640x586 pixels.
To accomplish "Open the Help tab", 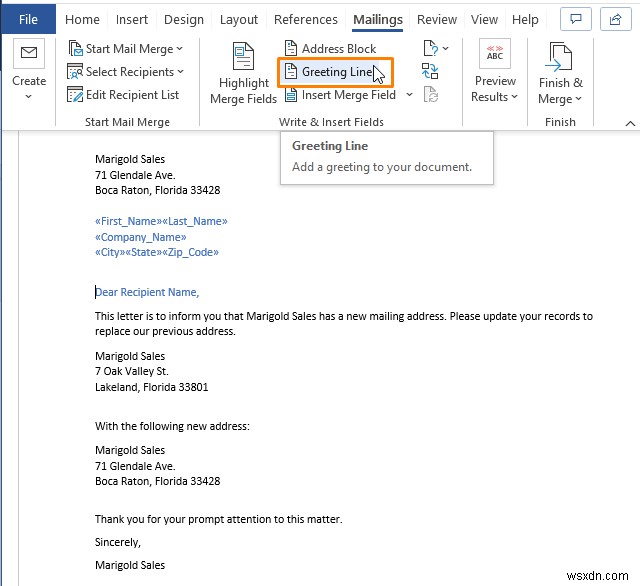I will (525, 19).
